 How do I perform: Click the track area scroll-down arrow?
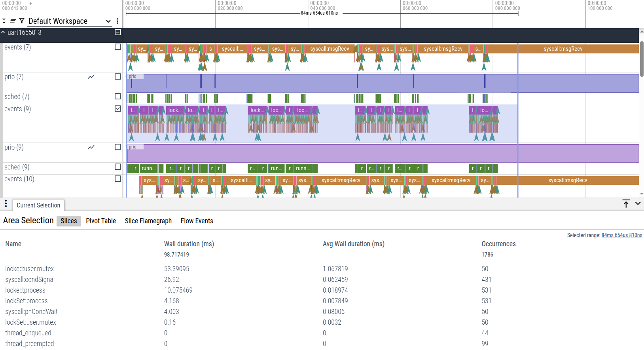(x=642, y=194)
